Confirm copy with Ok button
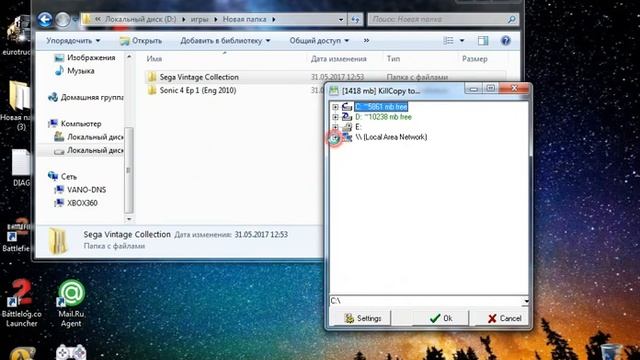The image size is (640, 360). pos(441,318)
